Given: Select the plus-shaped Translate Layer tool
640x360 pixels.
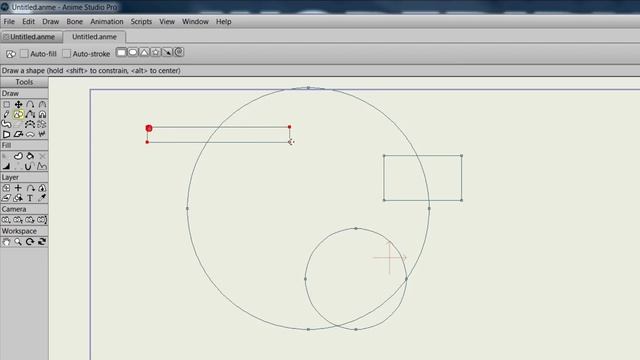Looking at the screenshot, I should click(18, 188).
